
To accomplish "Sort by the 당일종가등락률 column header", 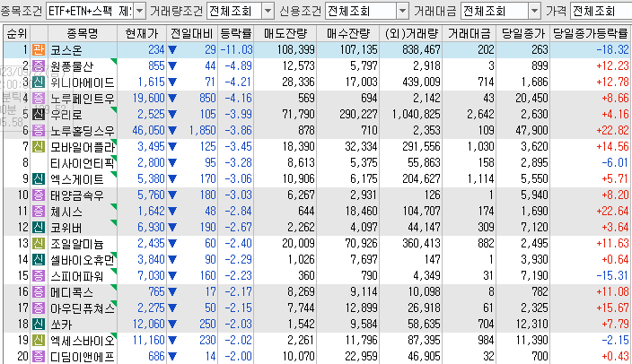I will tap(590, 33).
